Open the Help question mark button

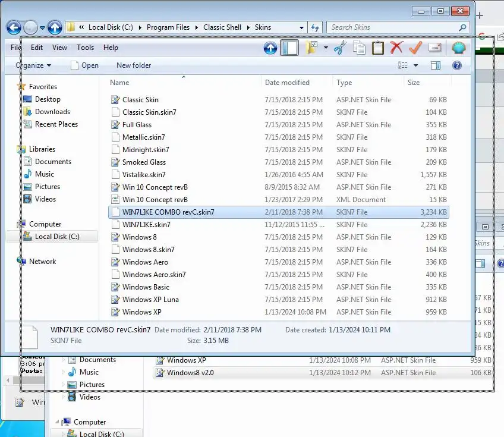pyautogui.click(x=456, y=65)
